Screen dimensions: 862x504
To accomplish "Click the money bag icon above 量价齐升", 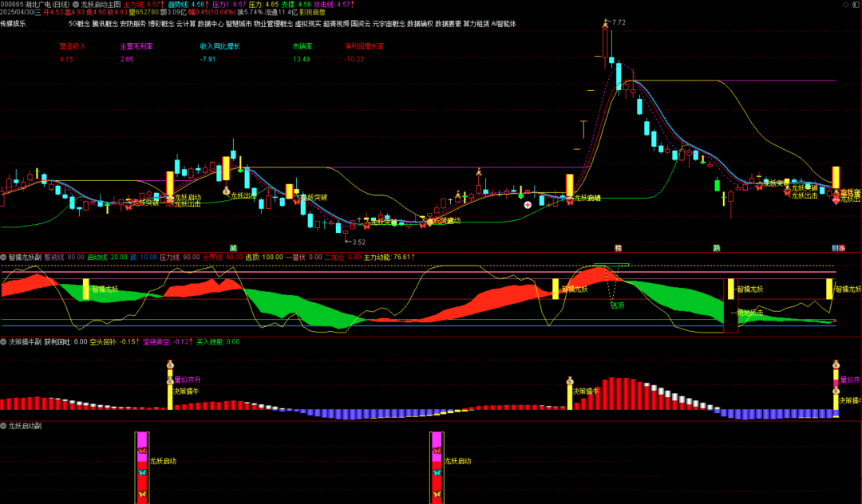I will [170, 365].
